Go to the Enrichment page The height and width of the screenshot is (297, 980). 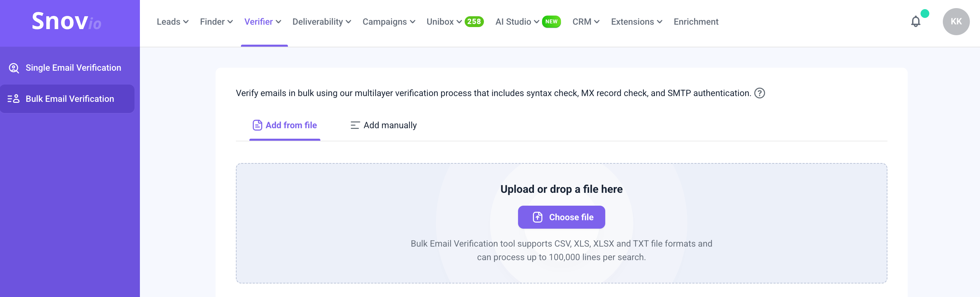(695, 22)
